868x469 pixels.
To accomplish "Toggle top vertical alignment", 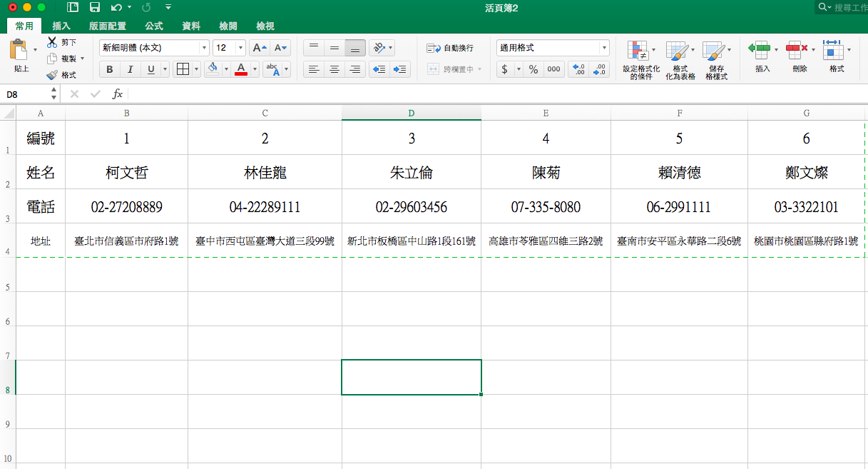I will point(313,48).
